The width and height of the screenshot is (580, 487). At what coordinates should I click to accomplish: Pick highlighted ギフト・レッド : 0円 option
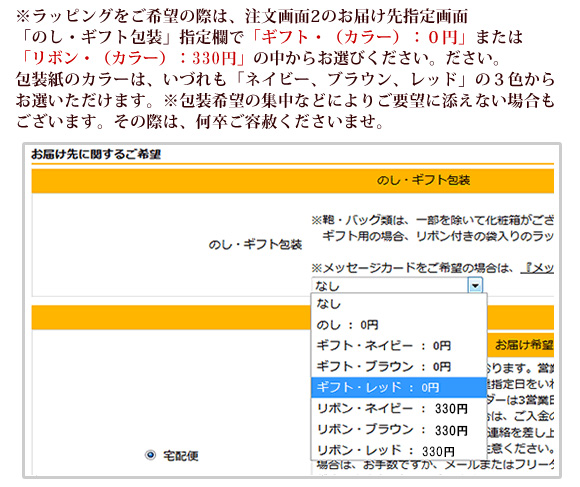(399, 387)
